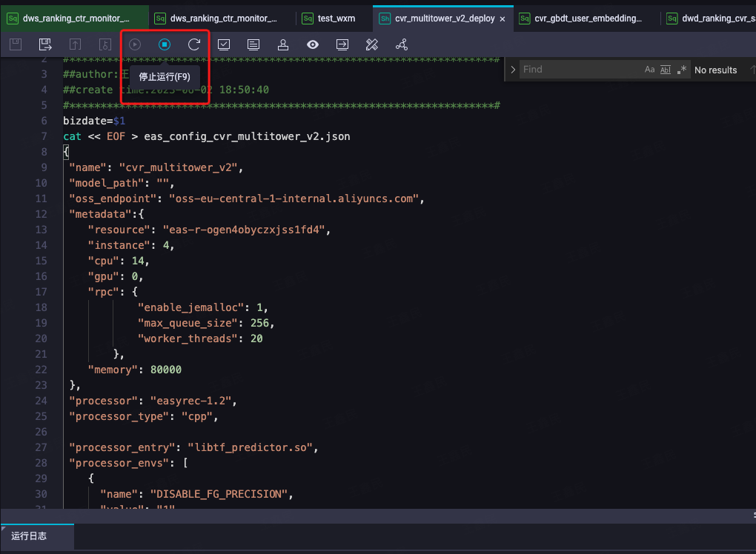Click the stamp approval toolbar icon
This screenshot has height=554, width=756.
point(283,44)
